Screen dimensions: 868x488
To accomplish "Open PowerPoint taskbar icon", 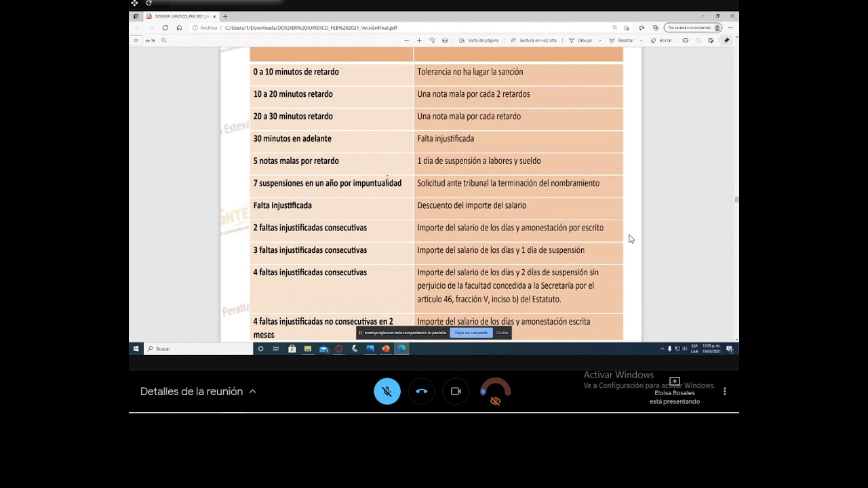I will (x=386, y=348).
